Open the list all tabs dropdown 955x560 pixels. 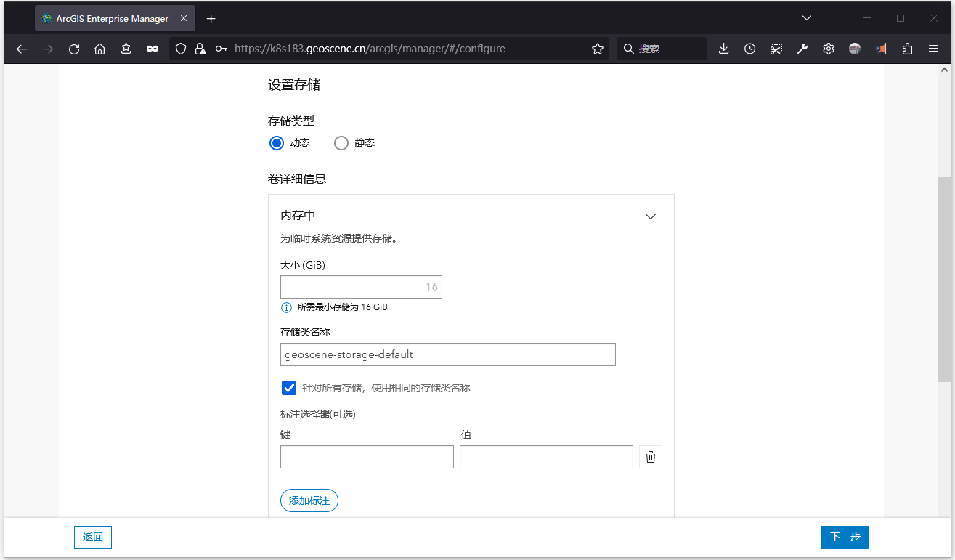tap(807, 18)
